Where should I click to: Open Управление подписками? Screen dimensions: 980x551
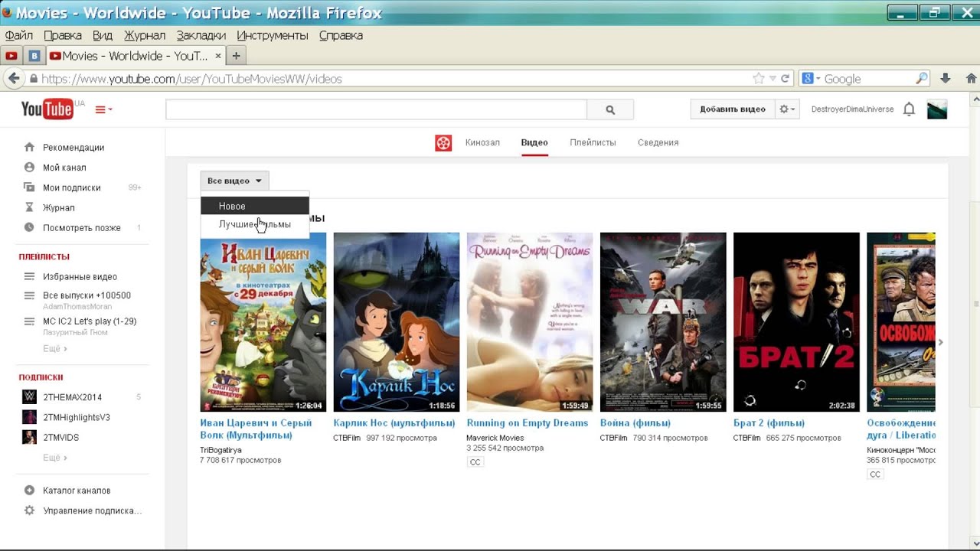(92, 510)
